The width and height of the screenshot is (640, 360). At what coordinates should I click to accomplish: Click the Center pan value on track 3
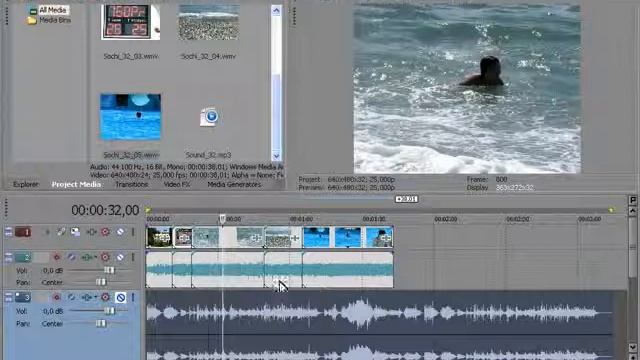coord(52,324)
